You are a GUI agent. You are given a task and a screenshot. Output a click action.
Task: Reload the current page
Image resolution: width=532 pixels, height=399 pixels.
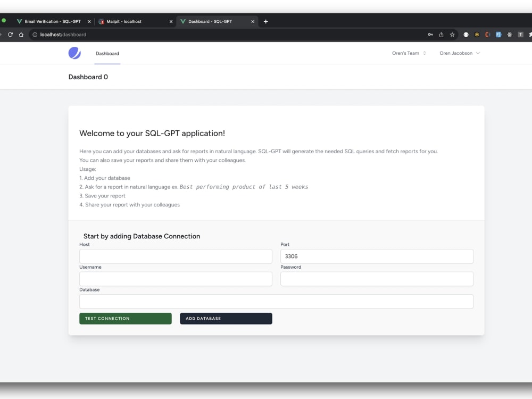(x=10, y=34)
